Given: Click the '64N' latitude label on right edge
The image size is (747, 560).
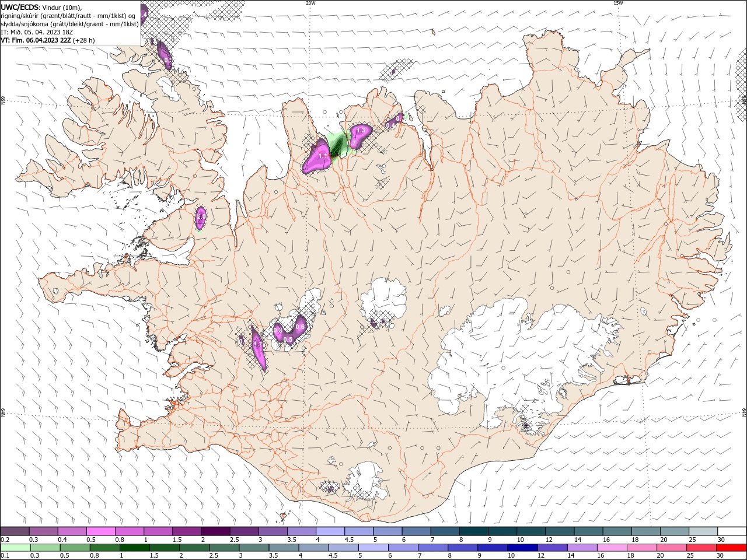Looking at the screenshot, I should (x=744, y=412).
